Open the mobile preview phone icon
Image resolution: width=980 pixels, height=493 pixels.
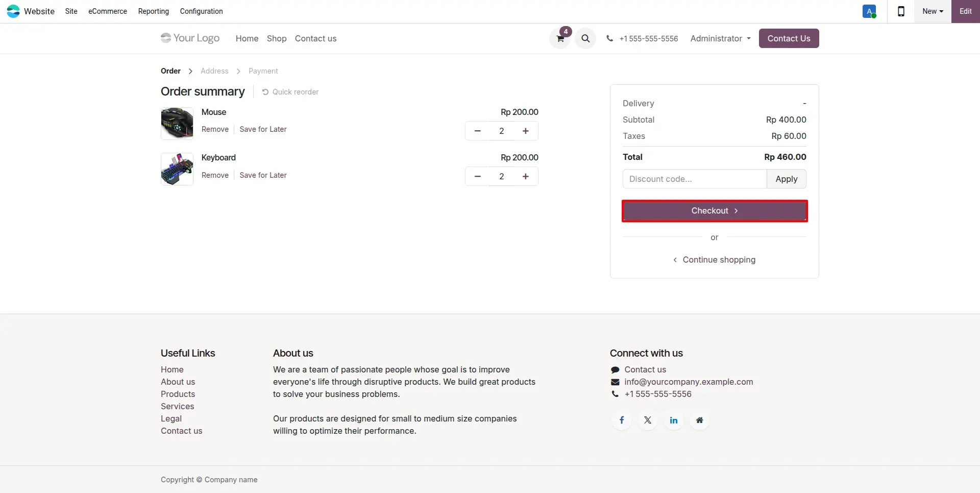click(901, 11)
